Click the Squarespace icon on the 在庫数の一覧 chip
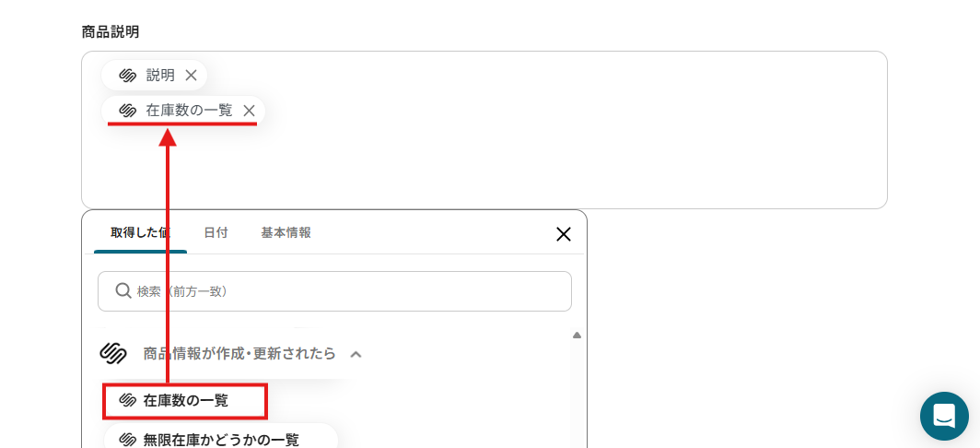 point(127,111)
